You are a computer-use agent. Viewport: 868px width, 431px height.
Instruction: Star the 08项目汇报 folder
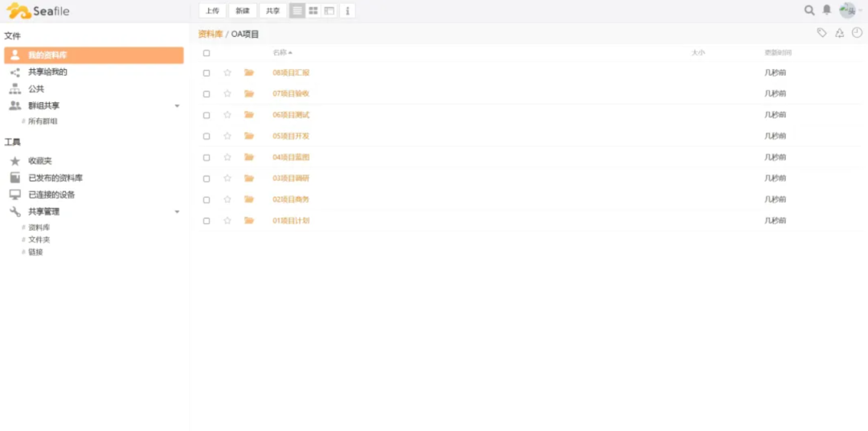tap(227, 72)
